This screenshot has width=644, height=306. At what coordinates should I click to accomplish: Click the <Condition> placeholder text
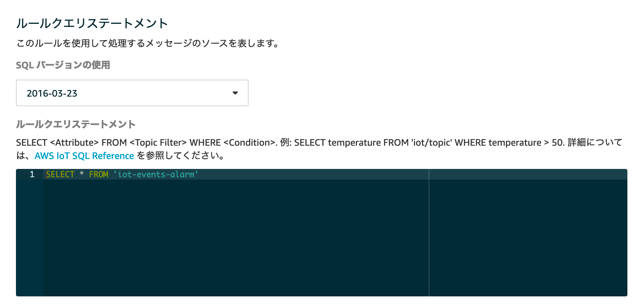249,143
